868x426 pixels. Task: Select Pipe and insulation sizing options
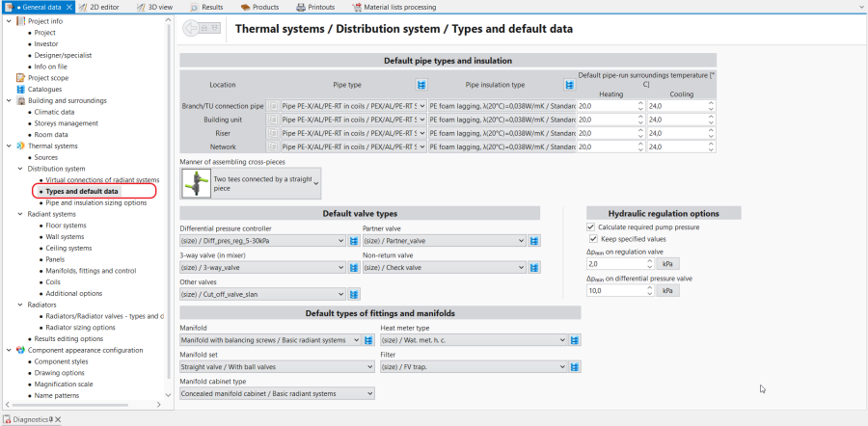tap(95, 203)
